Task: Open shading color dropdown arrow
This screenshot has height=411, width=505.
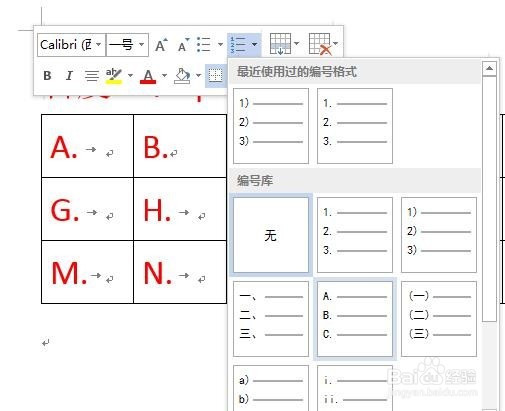Action: click(198, 76)
